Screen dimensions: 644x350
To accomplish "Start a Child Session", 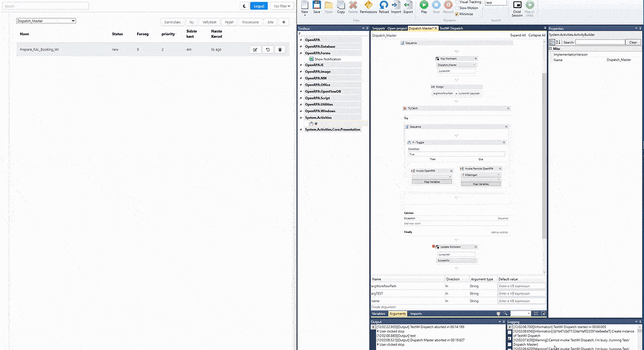I will 517,7.
